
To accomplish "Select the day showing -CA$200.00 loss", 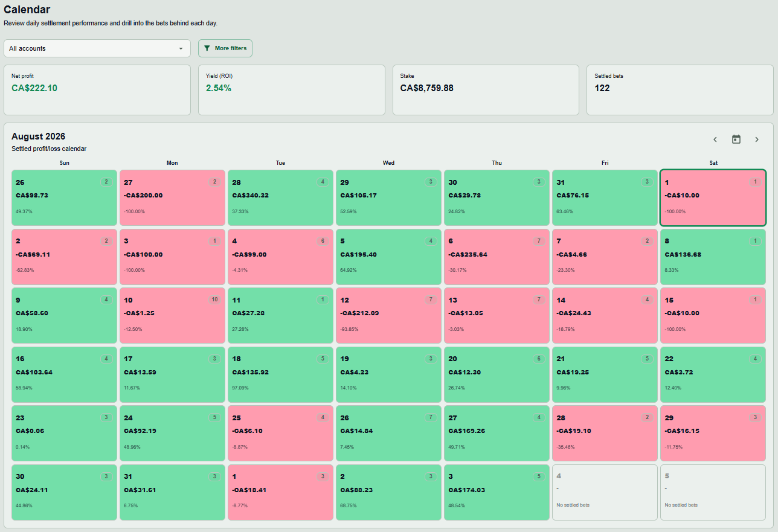I will coord(172,197).
